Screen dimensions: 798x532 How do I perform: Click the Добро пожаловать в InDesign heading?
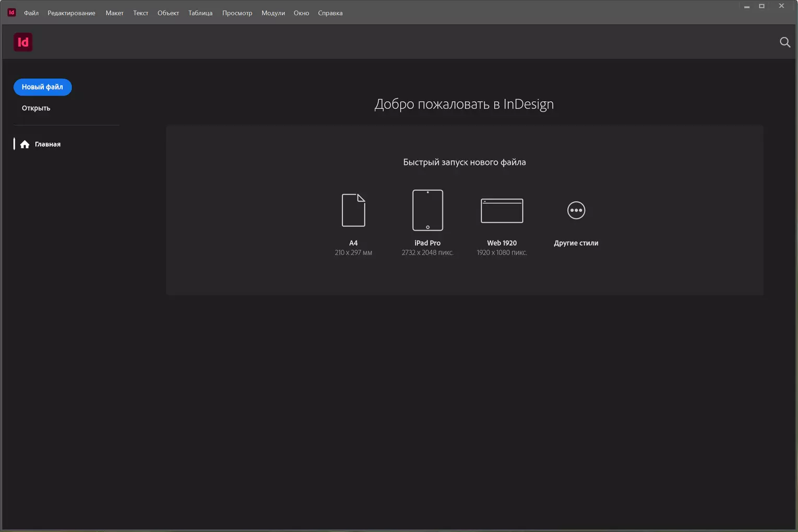tap(464, 104)
